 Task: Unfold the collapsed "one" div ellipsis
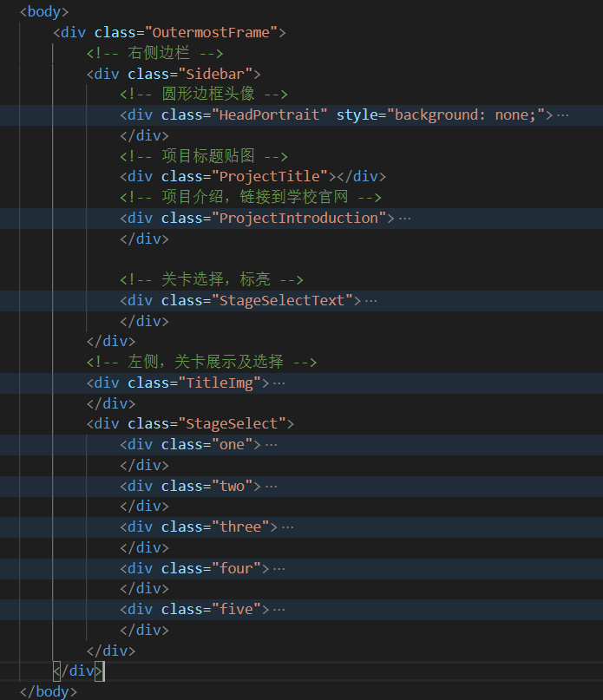[271, 445]
